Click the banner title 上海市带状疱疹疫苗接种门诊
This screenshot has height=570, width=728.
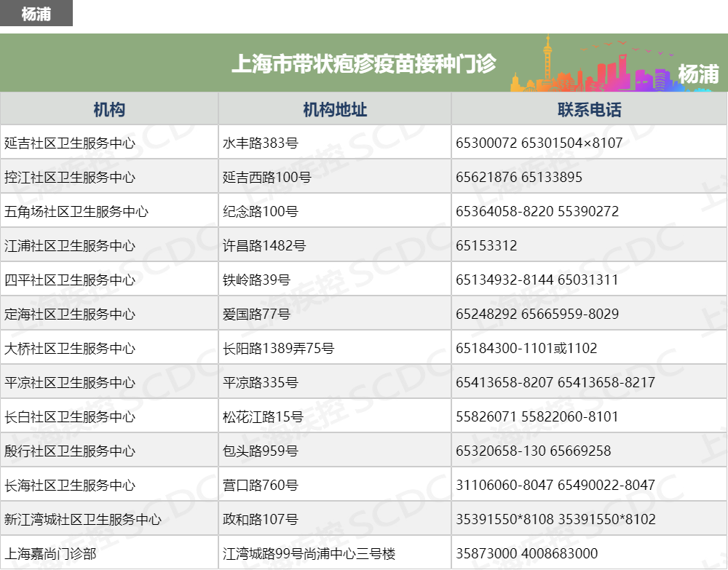364,63
